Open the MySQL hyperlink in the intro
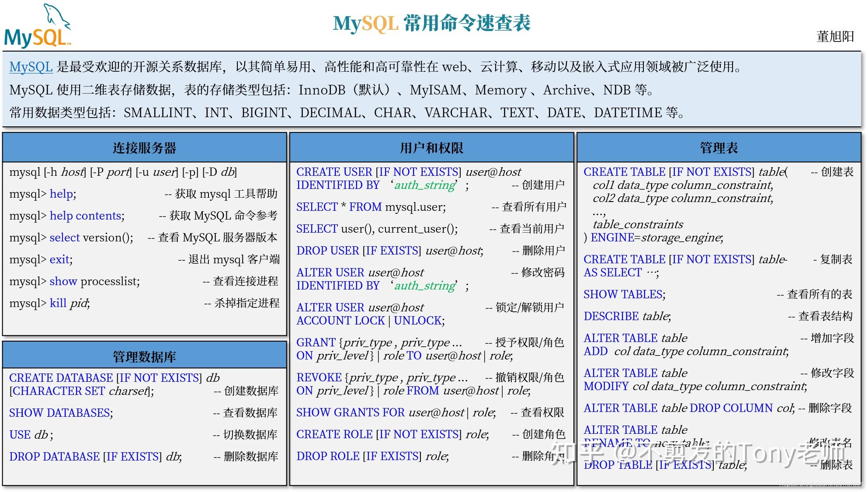Image resolution: width=868 pixels, height=492 pixels. tap(31, 67)
